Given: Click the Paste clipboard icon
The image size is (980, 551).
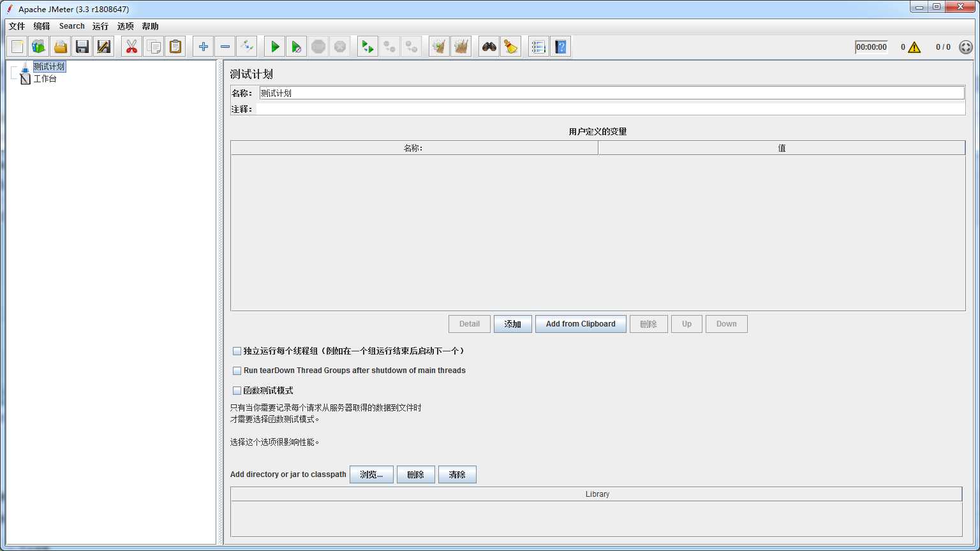Looking at the screenshot, I should click(x=175, y=47).
